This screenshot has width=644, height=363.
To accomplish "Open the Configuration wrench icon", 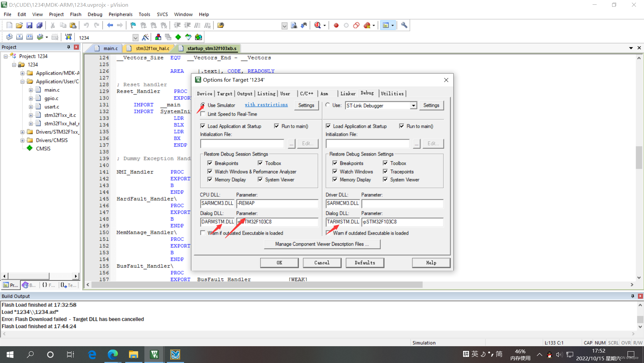I will tap(404, 25).
